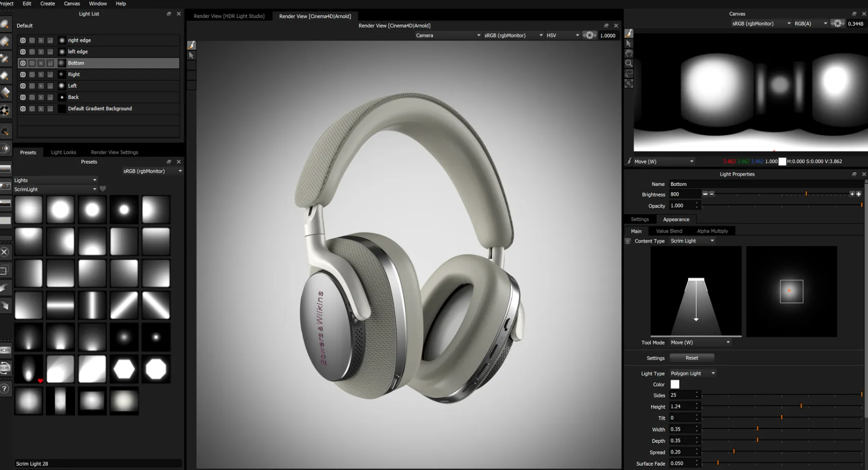This screenshot has width=868, height=470.
Task: Toggle on/off for the Back light
Action: (x=23, y=97)
